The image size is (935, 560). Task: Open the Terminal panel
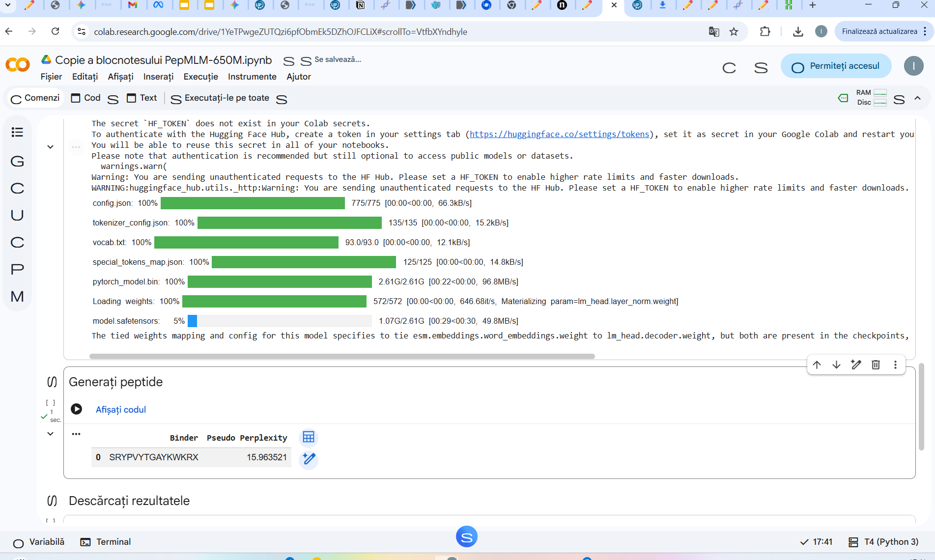pyautogui.click(x=106, y=542)
